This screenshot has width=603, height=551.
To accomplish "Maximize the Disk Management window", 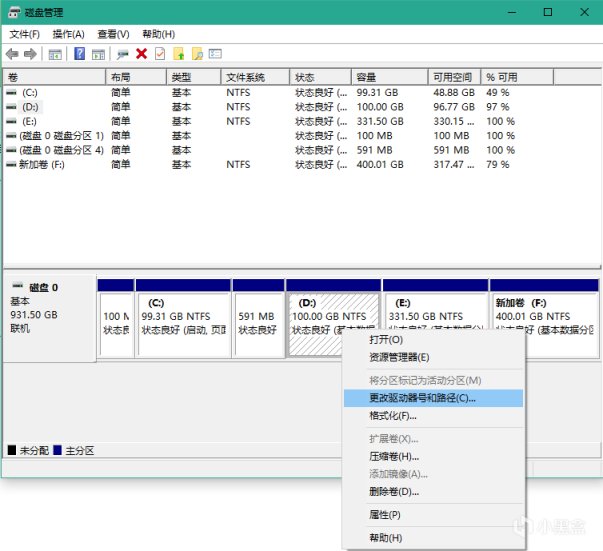I will pos(548,12).
